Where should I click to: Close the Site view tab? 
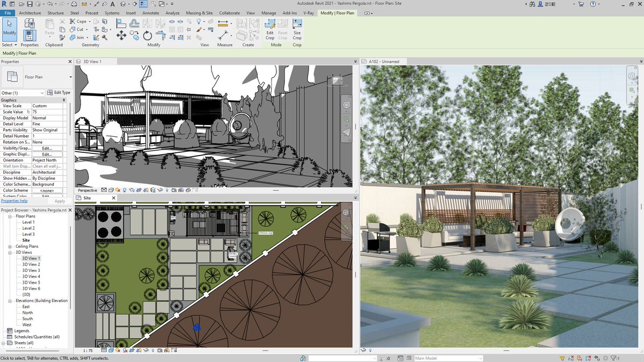pyautogui.click(x=113, y=198)
